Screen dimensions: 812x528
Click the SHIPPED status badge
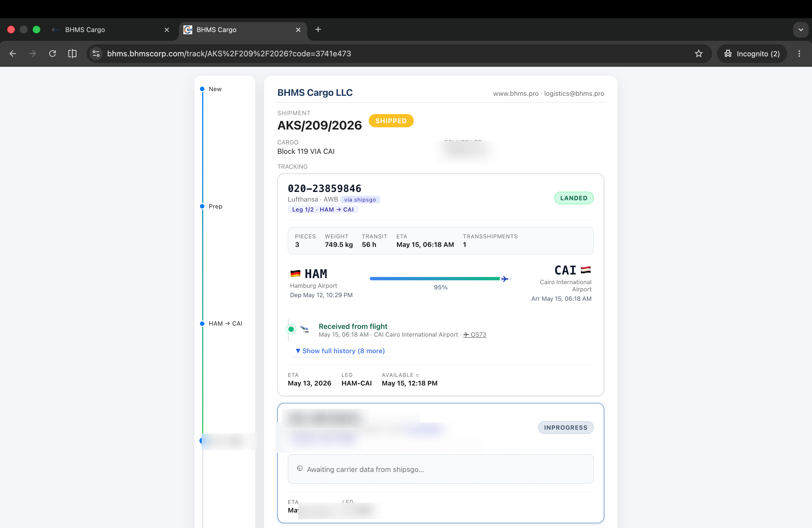tap(391, 121)
